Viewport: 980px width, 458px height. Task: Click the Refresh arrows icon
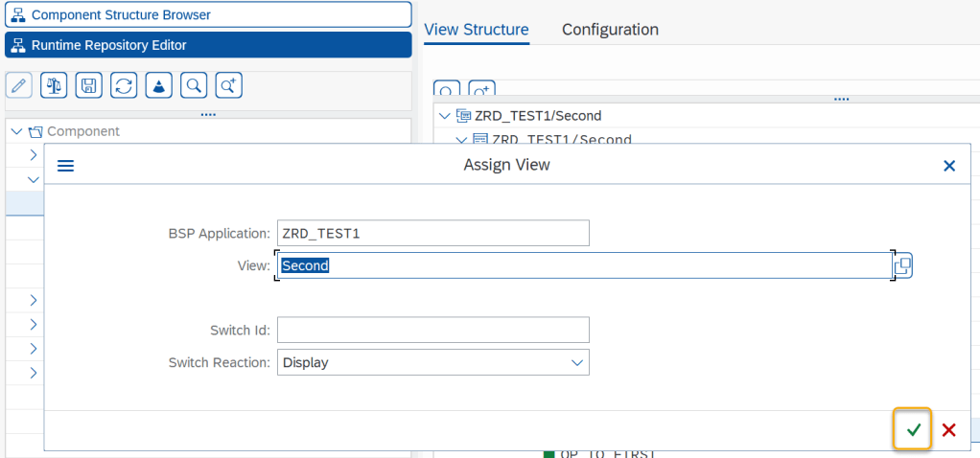click(x=124, y=86)
